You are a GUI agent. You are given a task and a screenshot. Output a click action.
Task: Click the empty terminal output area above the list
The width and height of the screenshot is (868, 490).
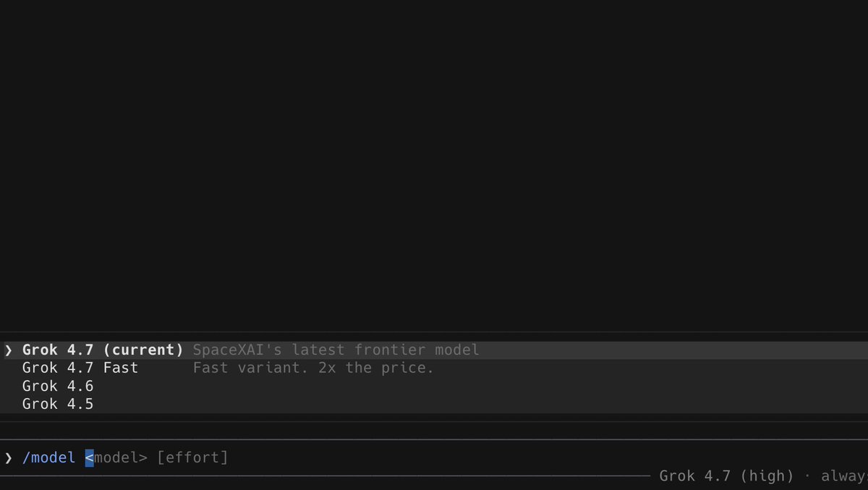(434, 166)
